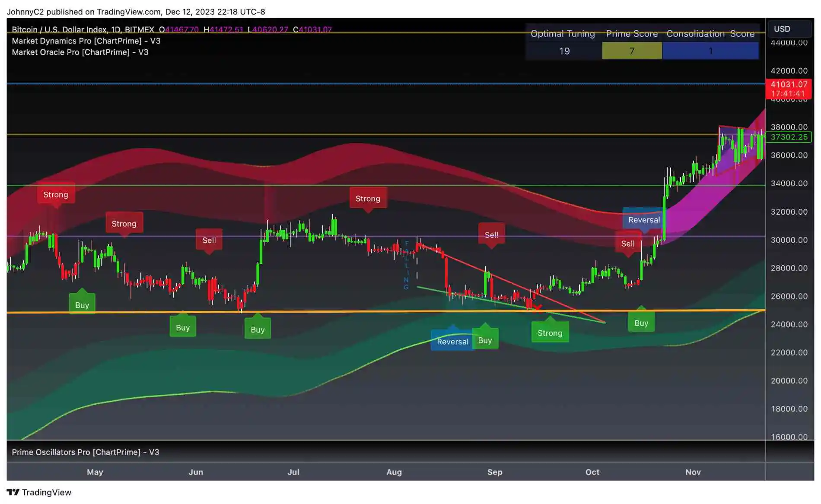Click the red Strong marker above May candles

56,195
